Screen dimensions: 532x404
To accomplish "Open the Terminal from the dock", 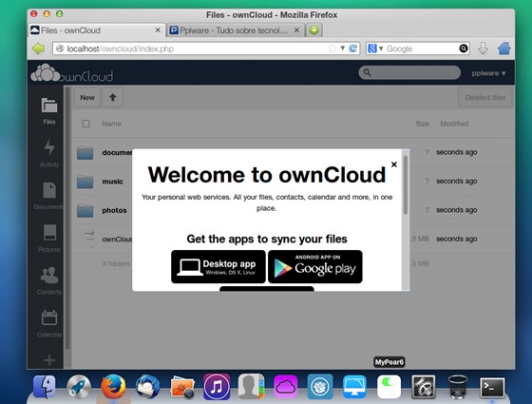I will pyautogui.click(x=492, y=387).
